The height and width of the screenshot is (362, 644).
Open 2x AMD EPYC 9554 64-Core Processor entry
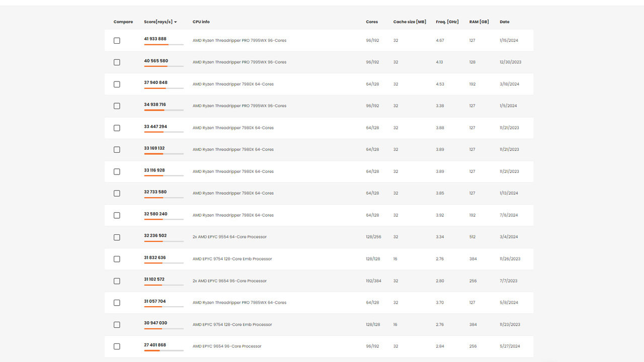tap(229, 237)
